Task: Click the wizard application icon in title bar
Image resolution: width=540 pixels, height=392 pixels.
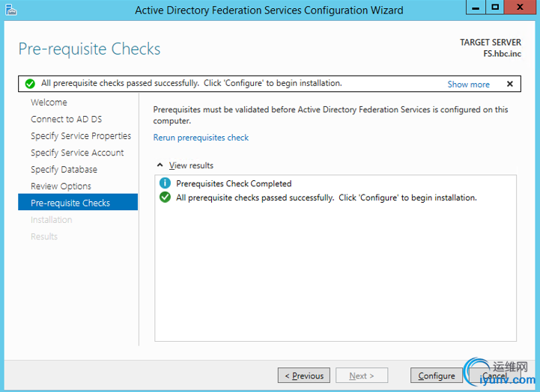Action: click(10, 10)
